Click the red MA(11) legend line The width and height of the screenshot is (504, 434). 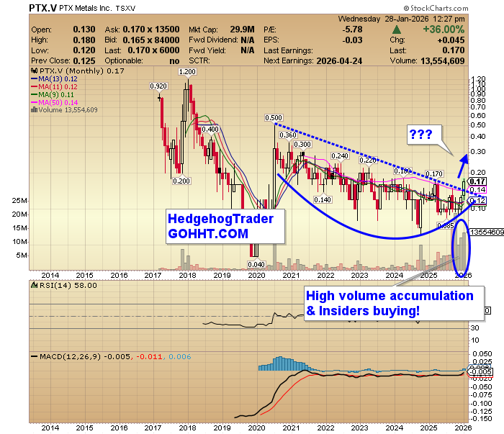tap(35, 87)
